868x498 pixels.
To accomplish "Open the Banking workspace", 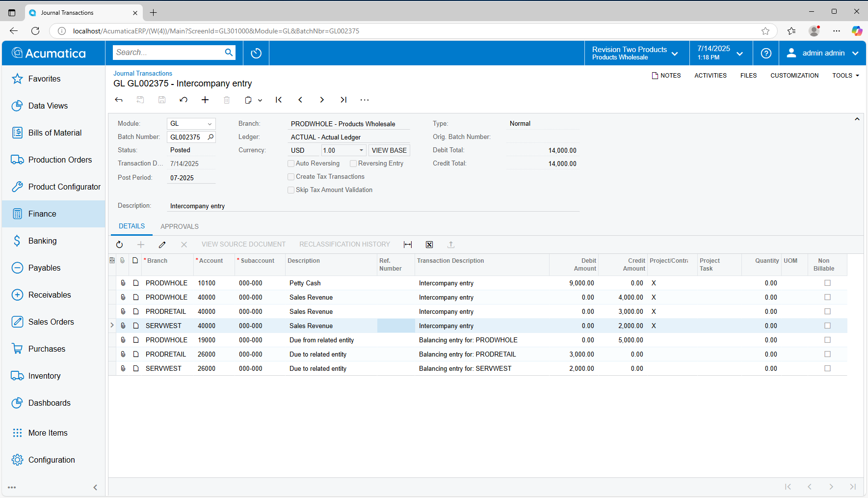I will pyautogui.click(x=53, y=241).
